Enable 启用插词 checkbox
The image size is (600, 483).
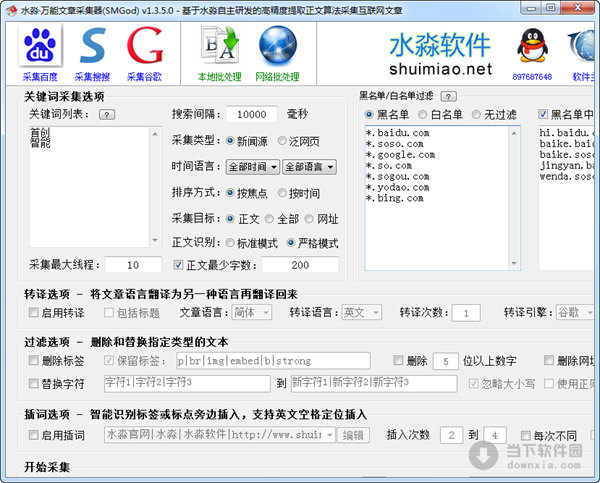[34, 435]
